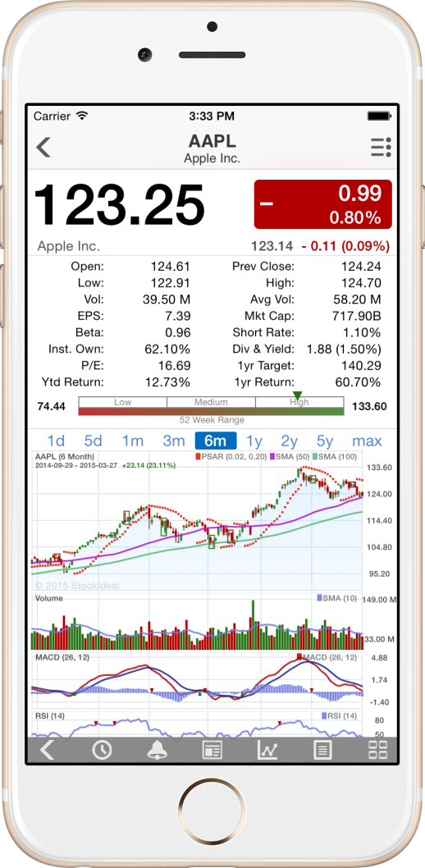Open the news page icon in toolbar
This screenshot has height=868, width=425.
[212, 751]
